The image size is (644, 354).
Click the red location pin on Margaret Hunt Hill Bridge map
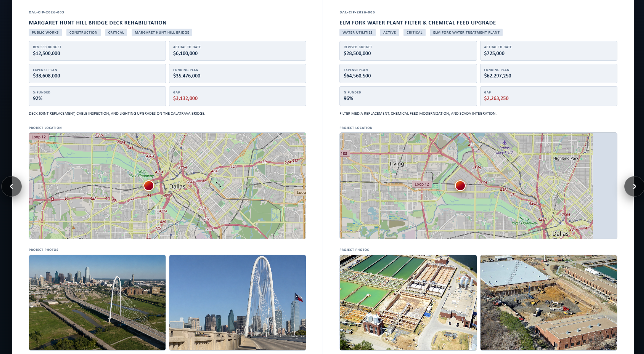tap(148, 186)
